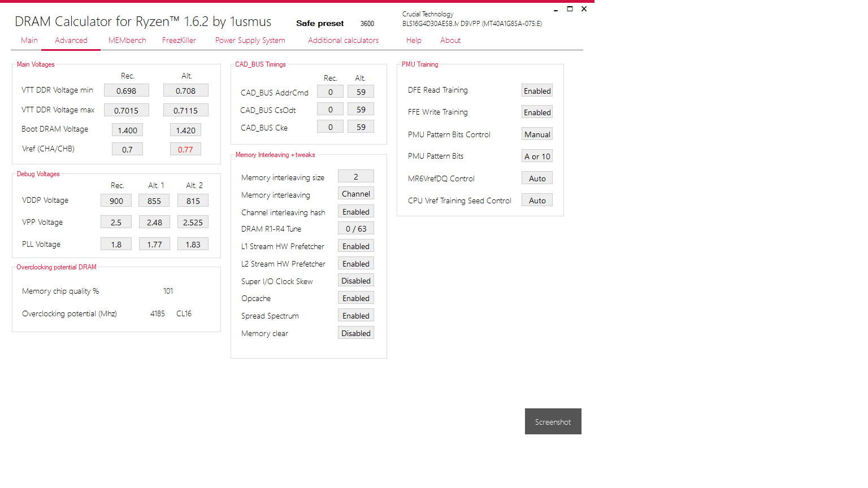Select the Advanced tab
Image resolution: width=868 pixels, height=488 pixels.
tap(71, 40)
